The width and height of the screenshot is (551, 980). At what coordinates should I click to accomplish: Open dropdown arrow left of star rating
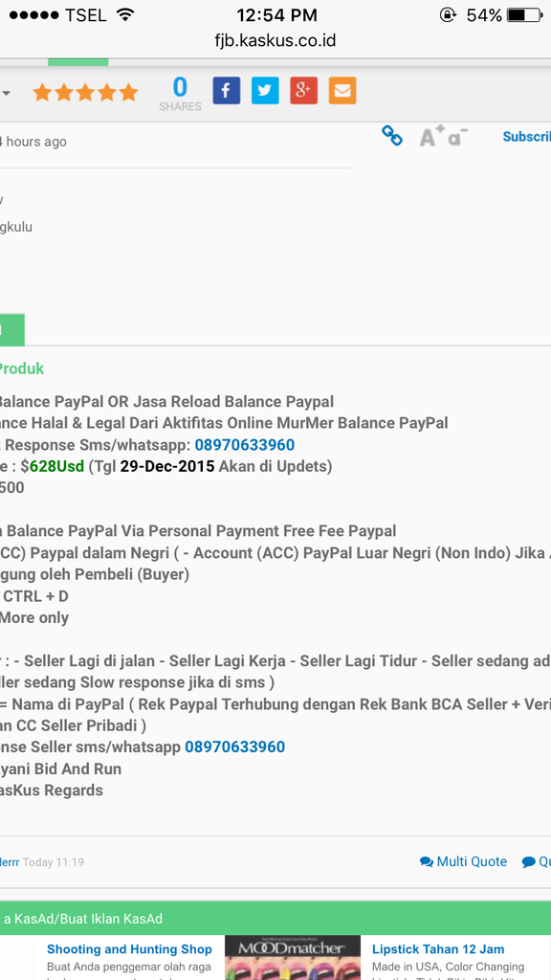tap(6, 93)
